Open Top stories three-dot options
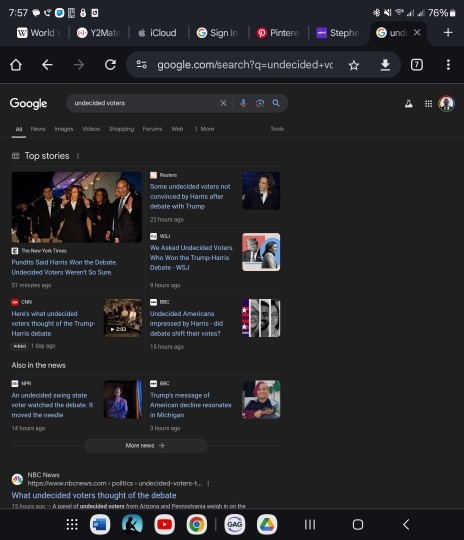 pos(78,156)
